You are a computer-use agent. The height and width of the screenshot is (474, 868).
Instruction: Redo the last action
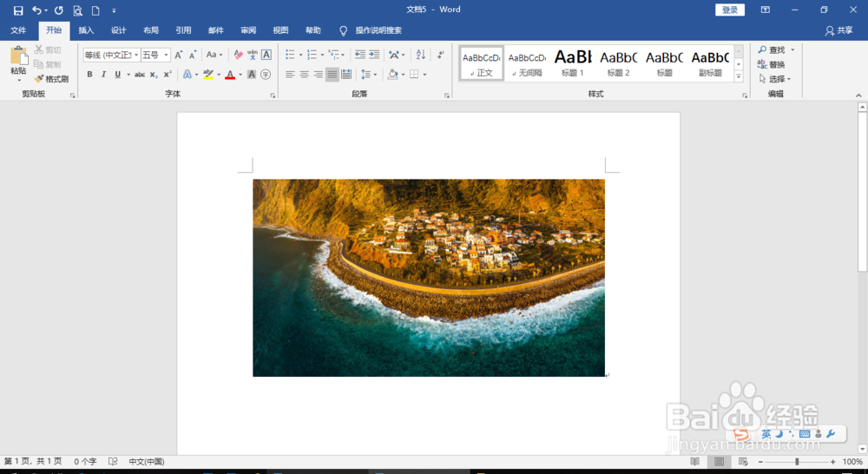(59, 10)
